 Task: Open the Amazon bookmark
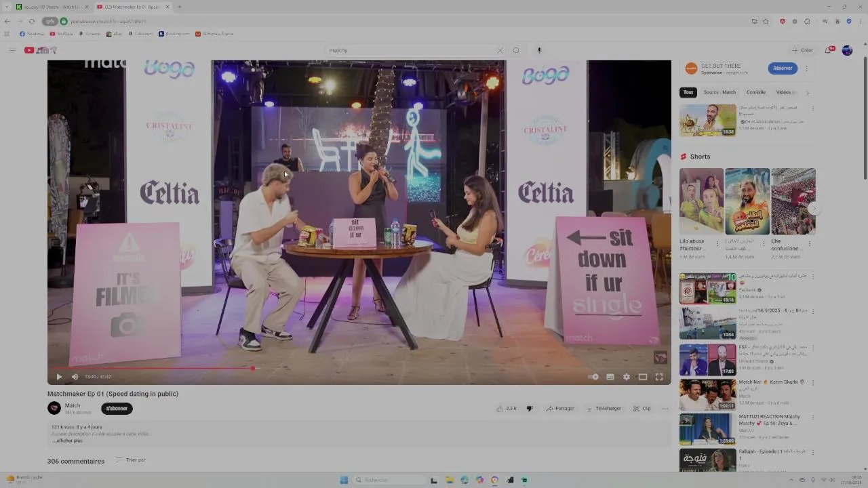click(x=90, y=34)
